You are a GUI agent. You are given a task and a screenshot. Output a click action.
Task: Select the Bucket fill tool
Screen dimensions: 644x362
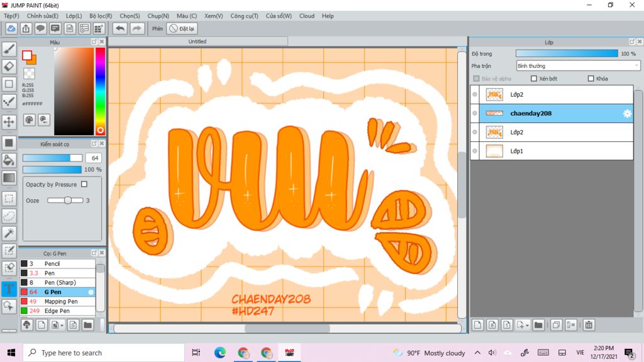coord(9,160)
